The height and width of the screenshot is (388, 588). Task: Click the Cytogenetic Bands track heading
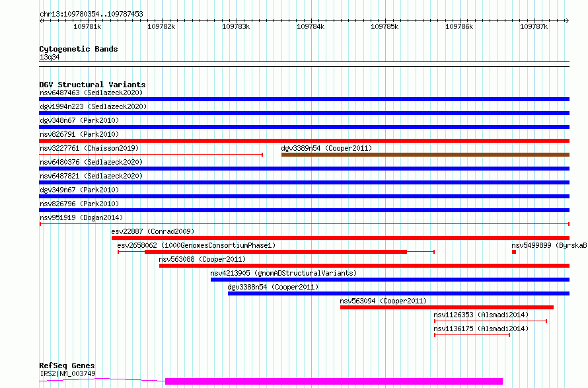click(x=79, y=49)
